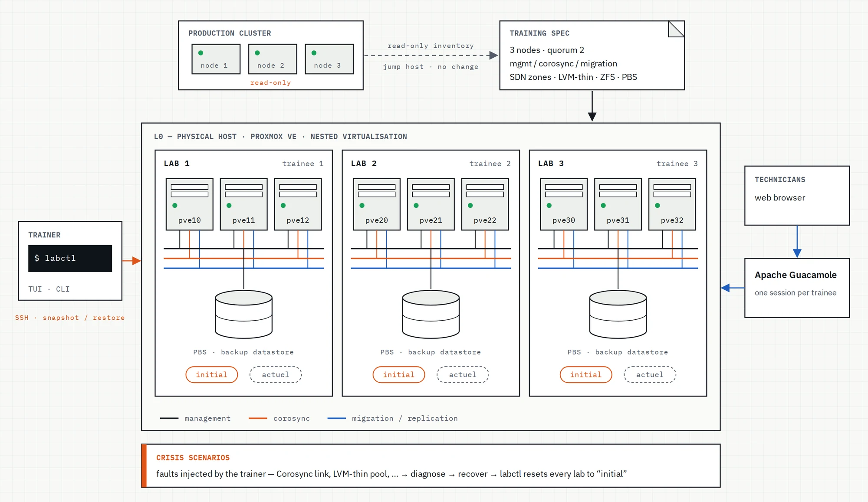868x502 pixels.
Task: Click 'management' legend label
Action: click(x=207, y=419)
